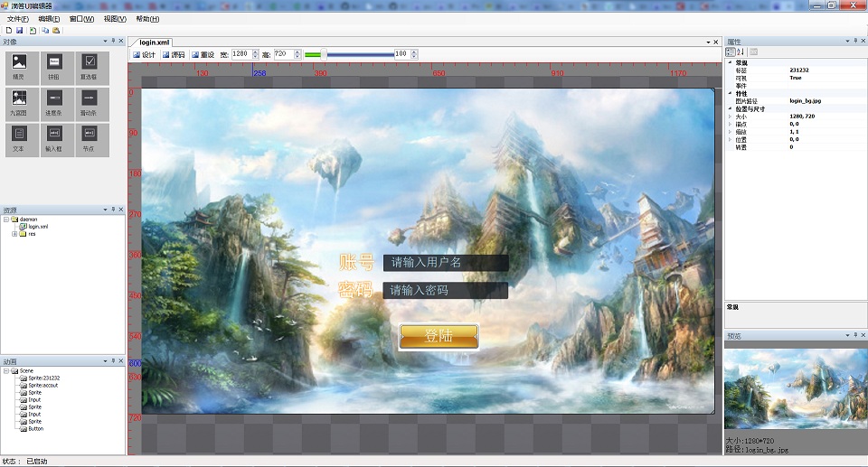
Task: Click the blue floppy save icon
Action: tap(19, 31)
